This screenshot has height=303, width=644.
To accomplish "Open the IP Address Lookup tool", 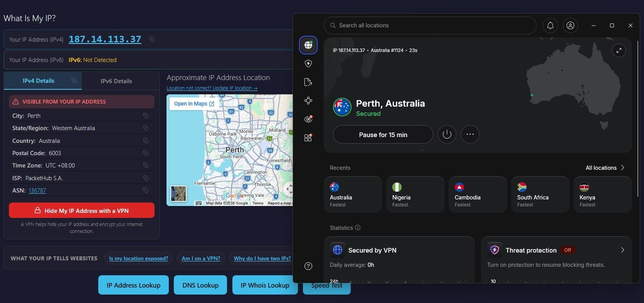I will pyautogui.click(x=133, y=285).
